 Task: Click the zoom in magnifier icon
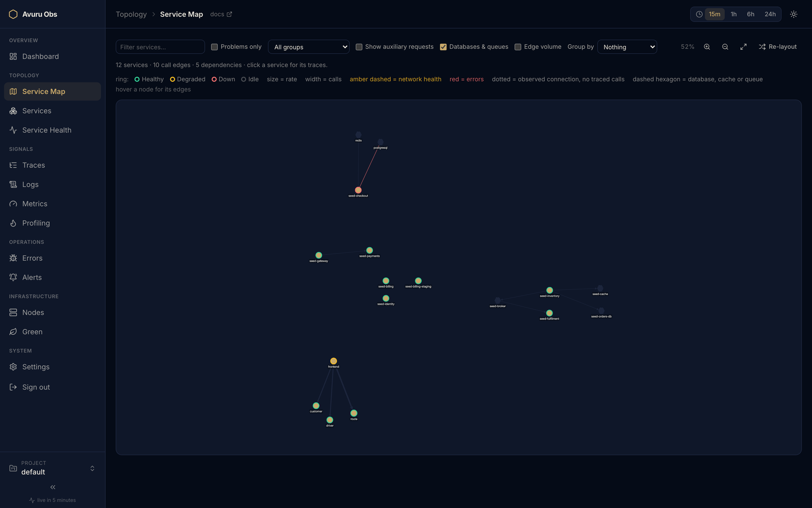[707, 47]
